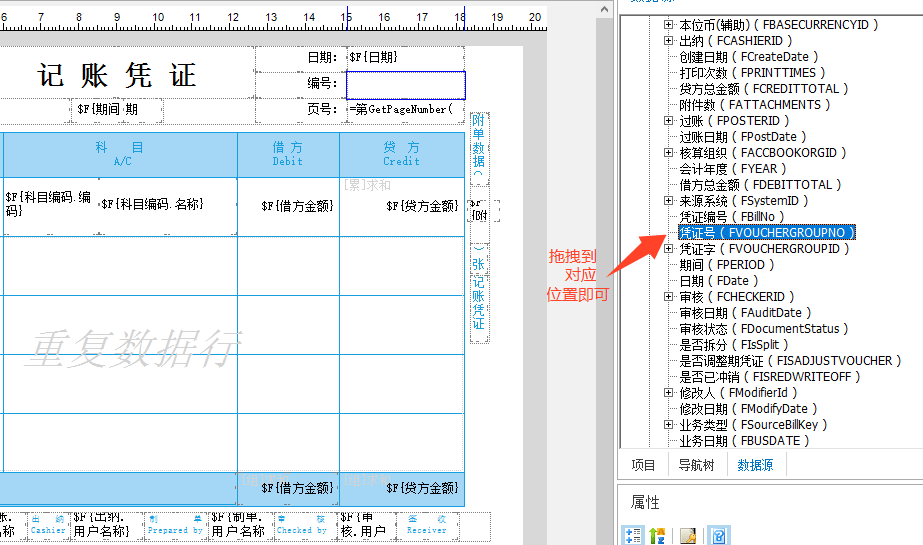Expand the 核算组织 FACCBOOKORGID node
Viewport: 923px width, 545px height.
(668, 152)
